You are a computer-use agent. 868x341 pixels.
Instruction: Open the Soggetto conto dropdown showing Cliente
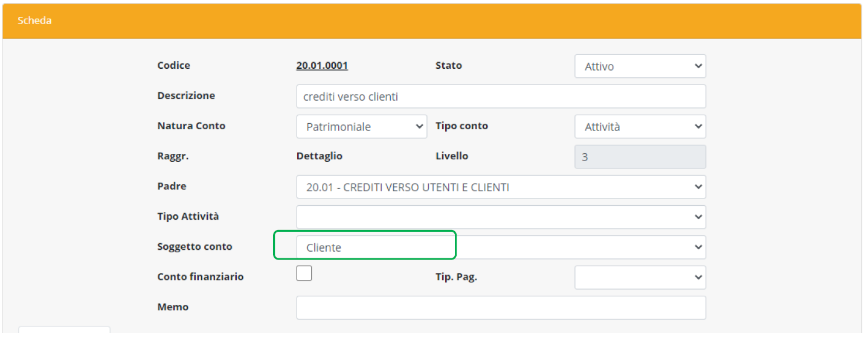click(x=500, y=247)
